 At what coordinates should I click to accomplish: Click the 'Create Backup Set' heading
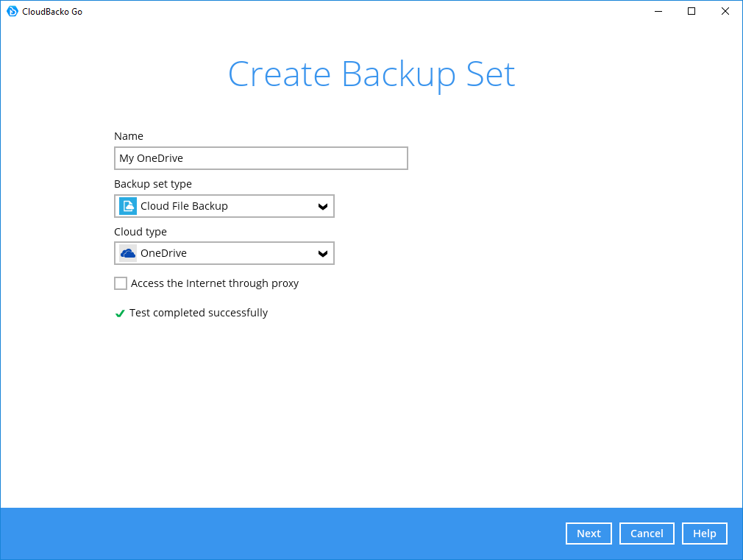pos(371,74)
